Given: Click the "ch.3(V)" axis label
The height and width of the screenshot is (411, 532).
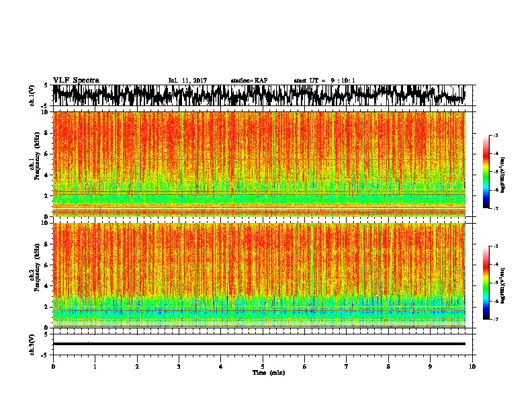Looking at the screenshot, I should pyautogui.click(x=32, y=345).
